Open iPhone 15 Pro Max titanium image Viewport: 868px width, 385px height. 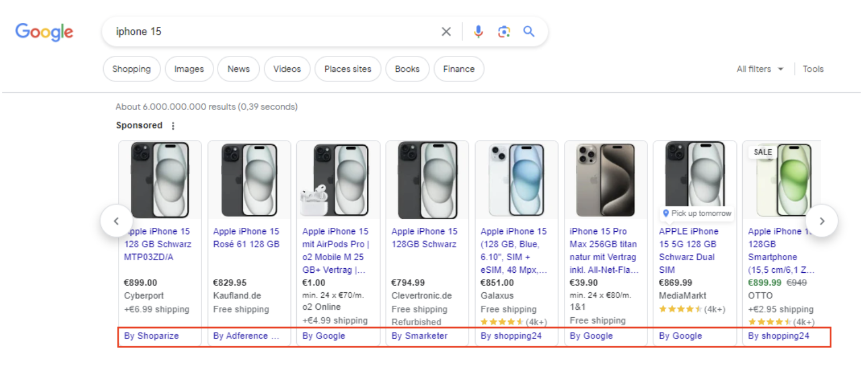coord(606,180)
